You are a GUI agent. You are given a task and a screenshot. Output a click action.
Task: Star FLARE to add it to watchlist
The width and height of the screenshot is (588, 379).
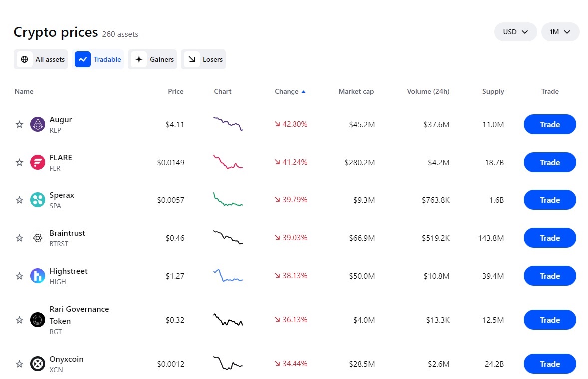(x=19, y=162)
